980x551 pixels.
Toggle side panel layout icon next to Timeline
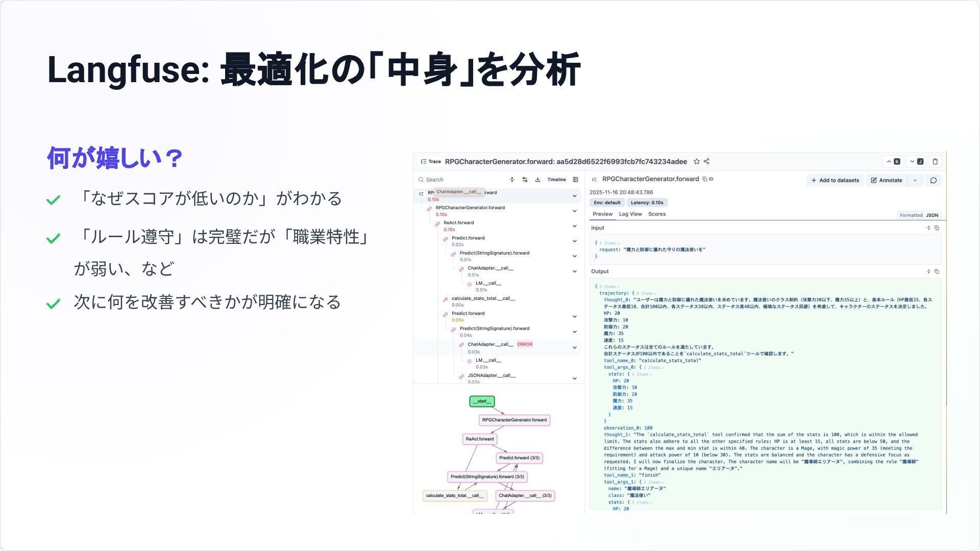tap(575, 180)
